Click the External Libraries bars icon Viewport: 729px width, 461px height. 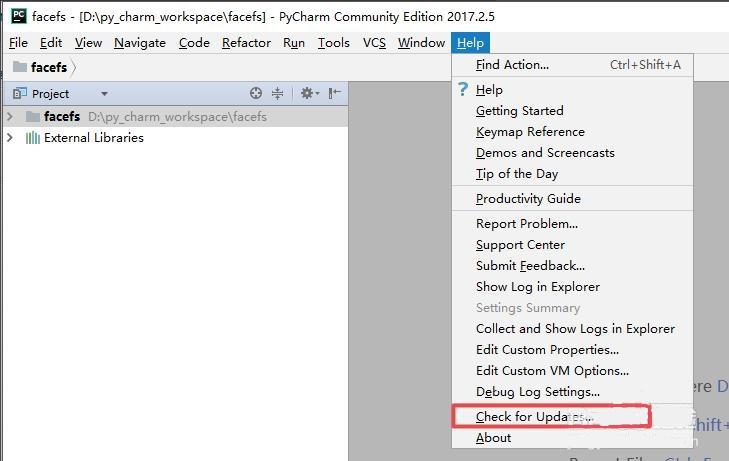click(x=33, y=138)
